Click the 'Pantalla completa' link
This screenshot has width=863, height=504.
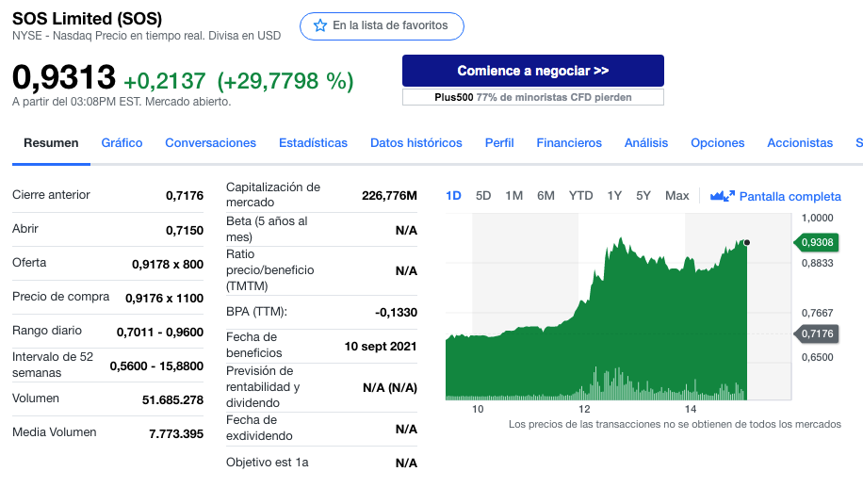790,197
